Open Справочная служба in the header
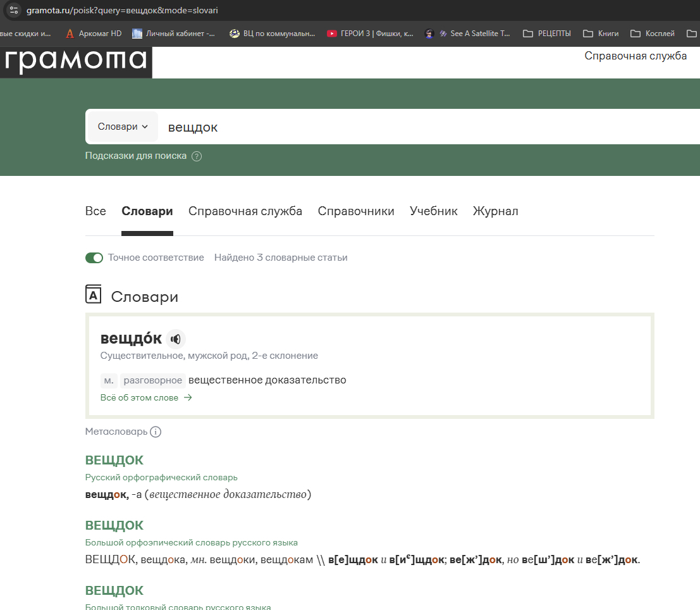Viewport: 700px width, 610px height. (x=636, y=56)
